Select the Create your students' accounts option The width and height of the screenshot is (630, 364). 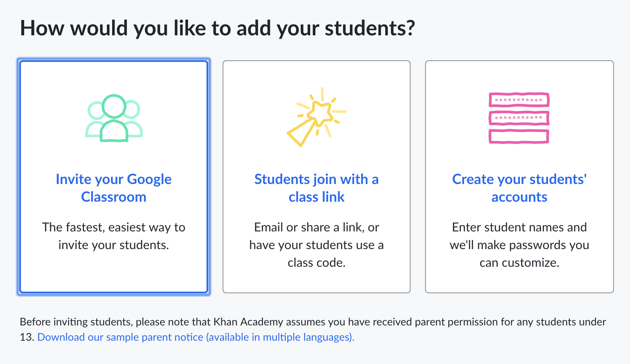519,177
